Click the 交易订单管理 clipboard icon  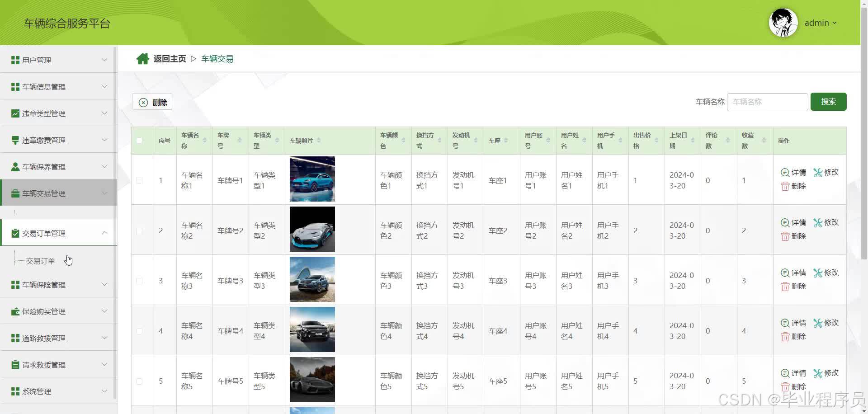click(x=15, y=233)
